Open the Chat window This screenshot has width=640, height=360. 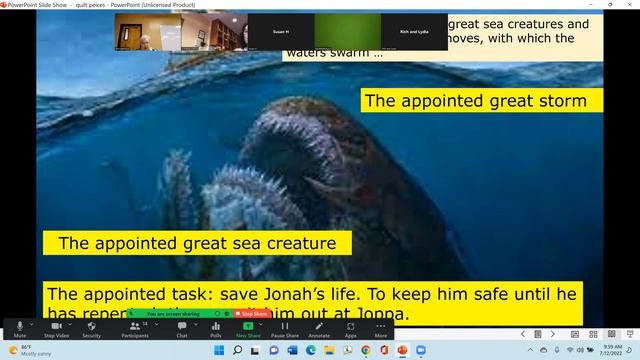182,329
